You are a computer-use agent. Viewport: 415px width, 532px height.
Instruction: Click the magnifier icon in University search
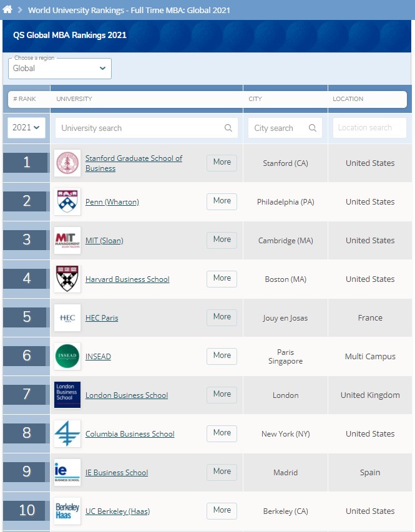pos(228,128)
